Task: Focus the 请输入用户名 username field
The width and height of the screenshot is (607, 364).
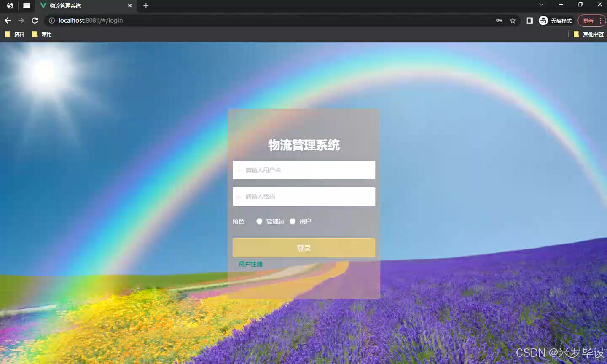Action: (304, 170)
